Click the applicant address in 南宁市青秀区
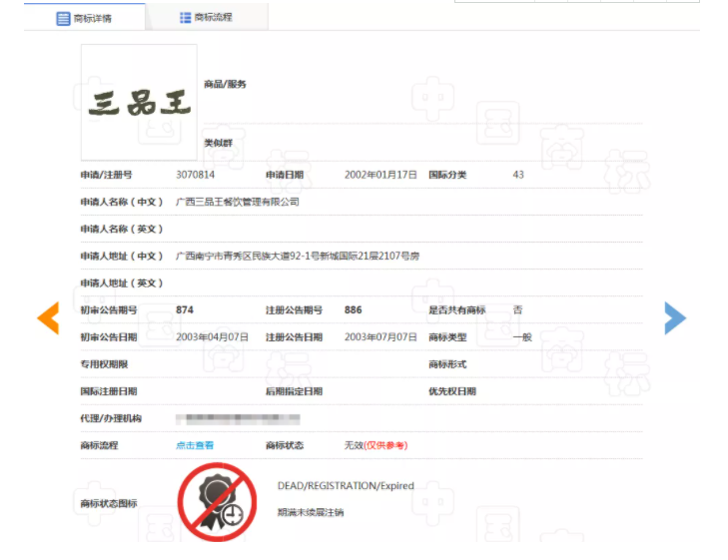Image resolution: width=728 pixels, height=560 pixels. click(297, 257)
